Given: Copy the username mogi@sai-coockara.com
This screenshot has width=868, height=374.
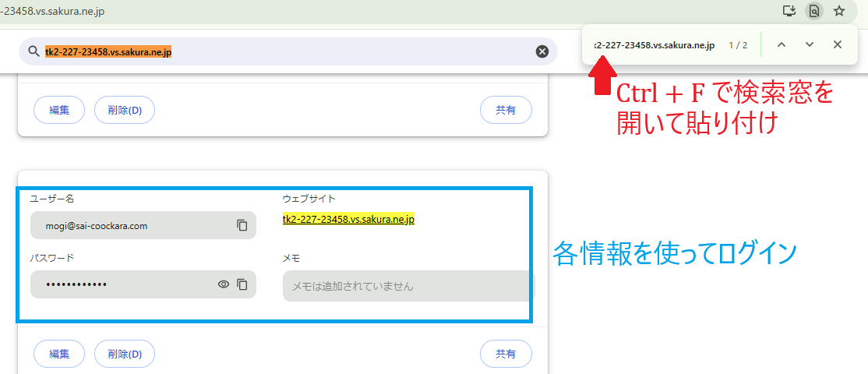Looking at the screenshot, I should tap(242, 225).
